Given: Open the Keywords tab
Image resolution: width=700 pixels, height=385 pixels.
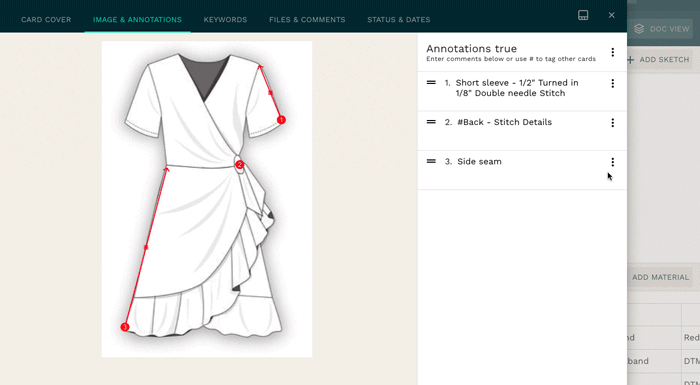Looking at the screenshot, I should pyautogui.click(x=225, y=20).
